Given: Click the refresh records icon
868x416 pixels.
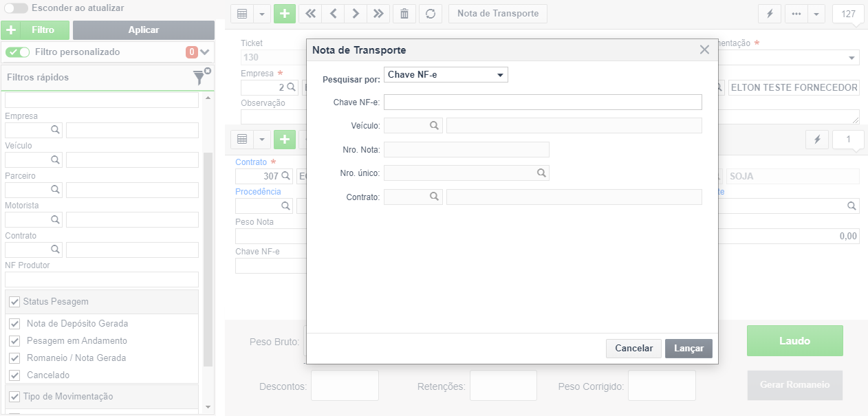Looking at the screenshot, I should pos(431,14).
